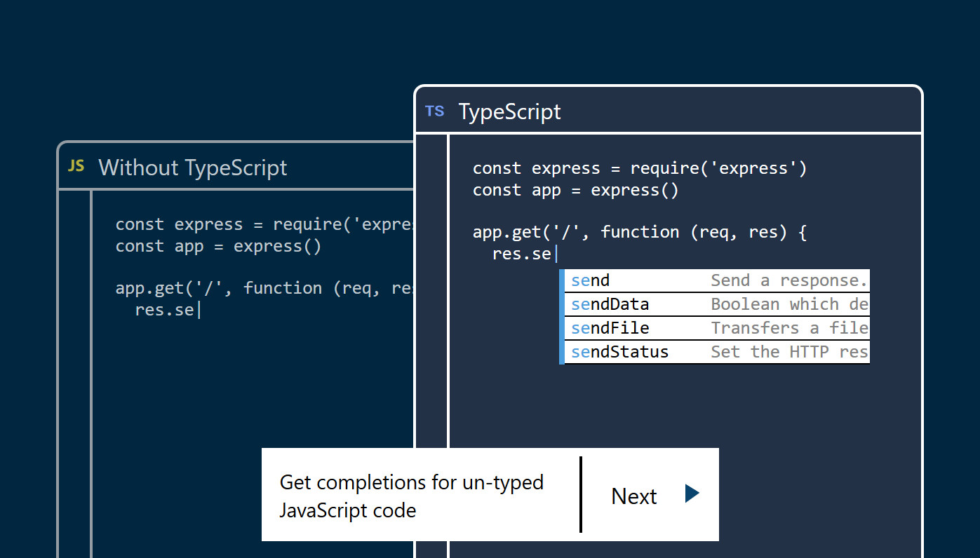This screenshot has width=980, height=558.
Task: Click the app.get line in Without TypeScript panel
Action: [265, 288]
